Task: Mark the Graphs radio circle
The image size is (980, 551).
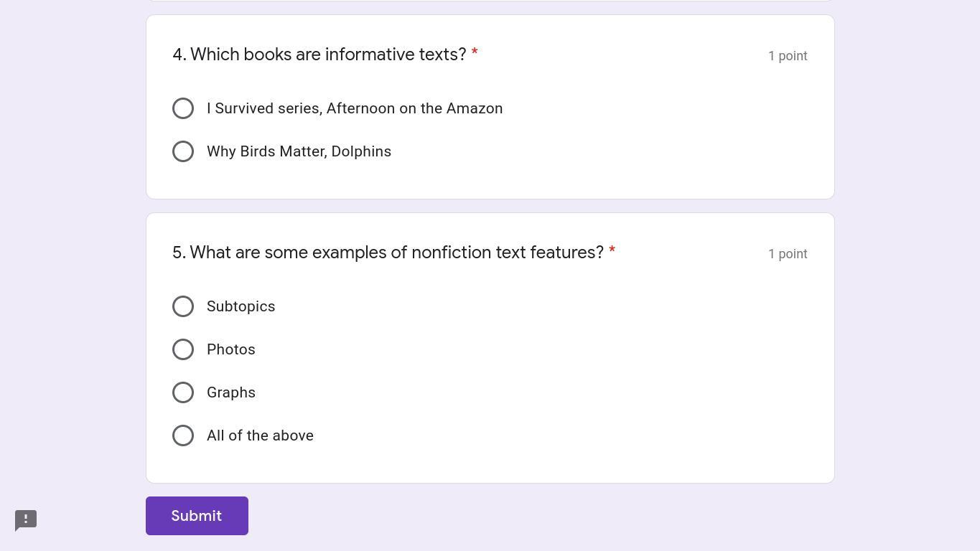Action: (x=183, y=392)
